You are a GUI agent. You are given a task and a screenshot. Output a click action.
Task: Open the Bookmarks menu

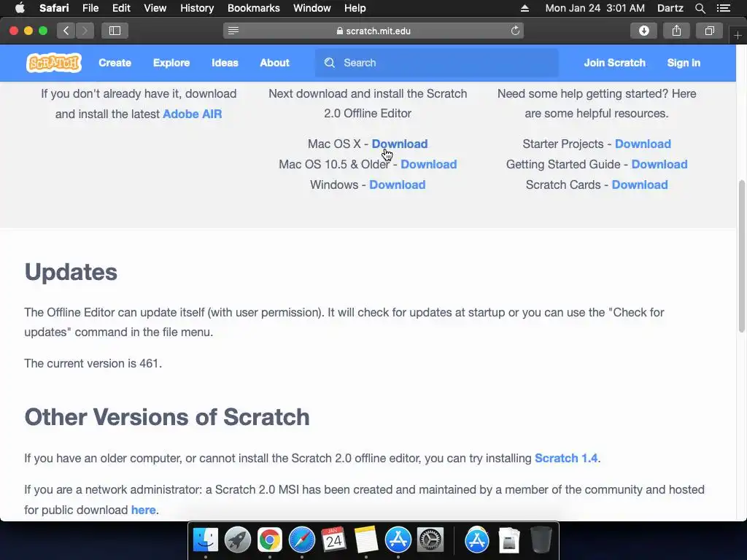[253, 8]
